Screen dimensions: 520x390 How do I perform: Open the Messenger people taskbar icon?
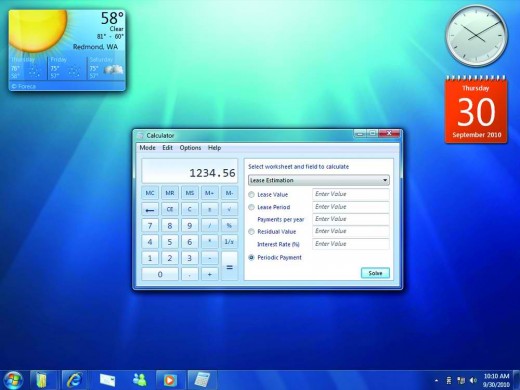pos(139,380)
